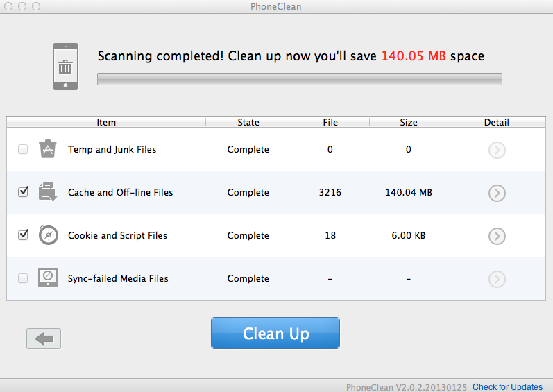Click the back arrow button
The width and height of the screenshot is (553, 392).
(44, 339)
